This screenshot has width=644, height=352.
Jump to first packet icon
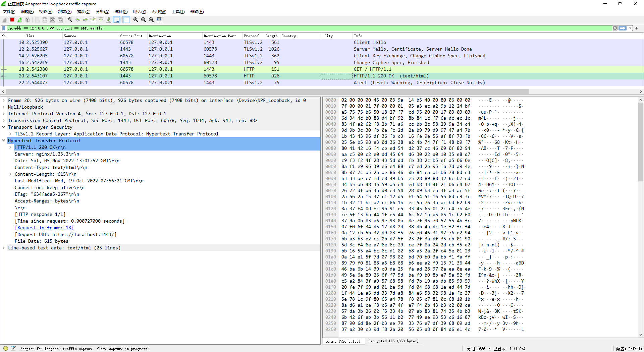[101, 20]
